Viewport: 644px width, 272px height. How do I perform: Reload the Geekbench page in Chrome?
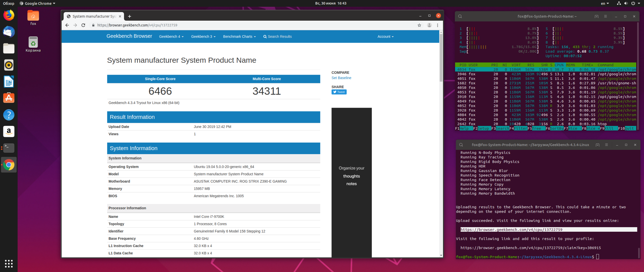(x=83, y=25)
